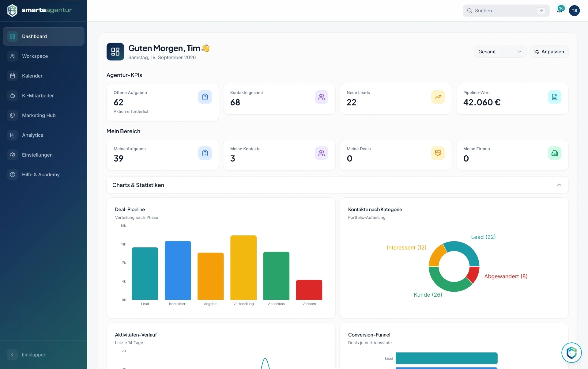Open Einstellungen in the sidebar
This screenshot has height=369, width=588.
pyautogui.click(x=43, y=155)
